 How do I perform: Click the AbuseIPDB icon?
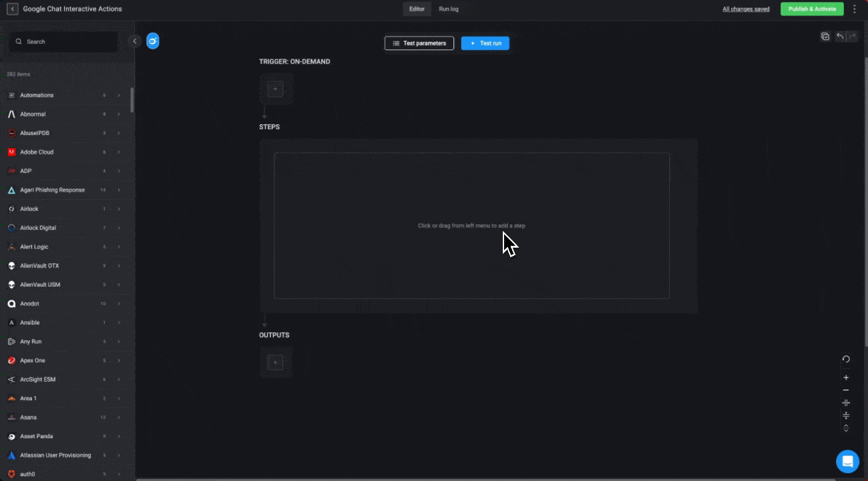(11, 133)
